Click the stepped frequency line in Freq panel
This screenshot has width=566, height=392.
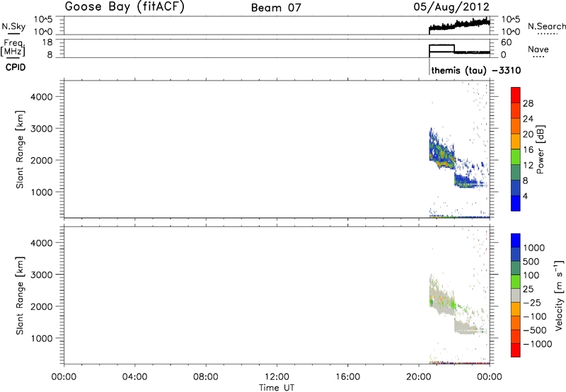point(459,50)
